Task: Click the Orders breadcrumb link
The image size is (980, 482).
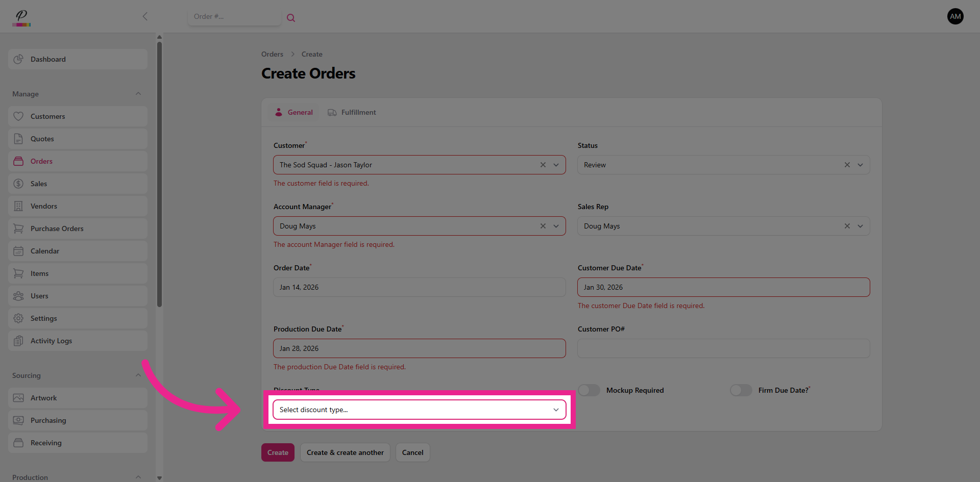Action: point(272,54)
